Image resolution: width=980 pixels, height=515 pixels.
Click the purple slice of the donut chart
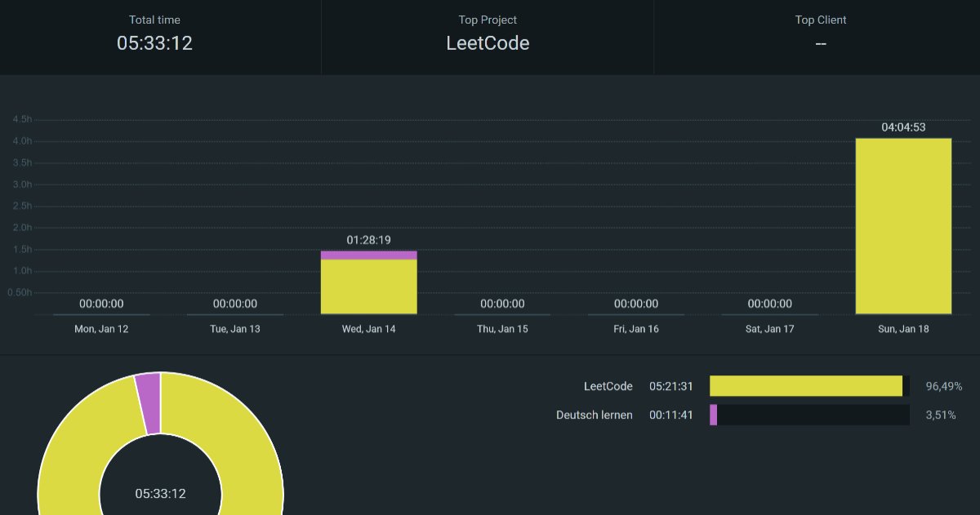(x=149, y=403)
